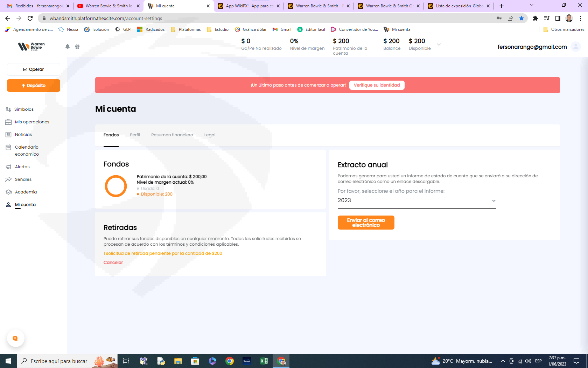Click the Operar button
Image resolution: width=588 pixels, height=368 pixels.
pyautogui.click(x=34, y=69)
